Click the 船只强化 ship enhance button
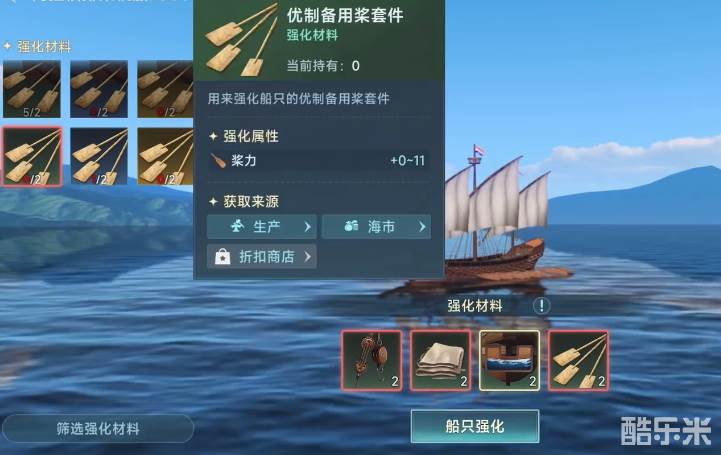 pyautogui.click(x=475, y=427)
